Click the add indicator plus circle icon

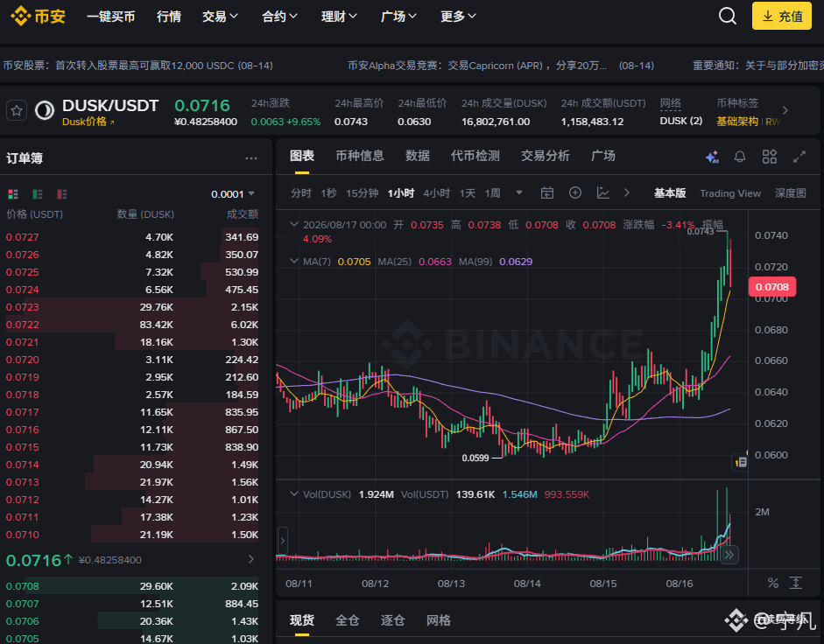click(575, 192)
